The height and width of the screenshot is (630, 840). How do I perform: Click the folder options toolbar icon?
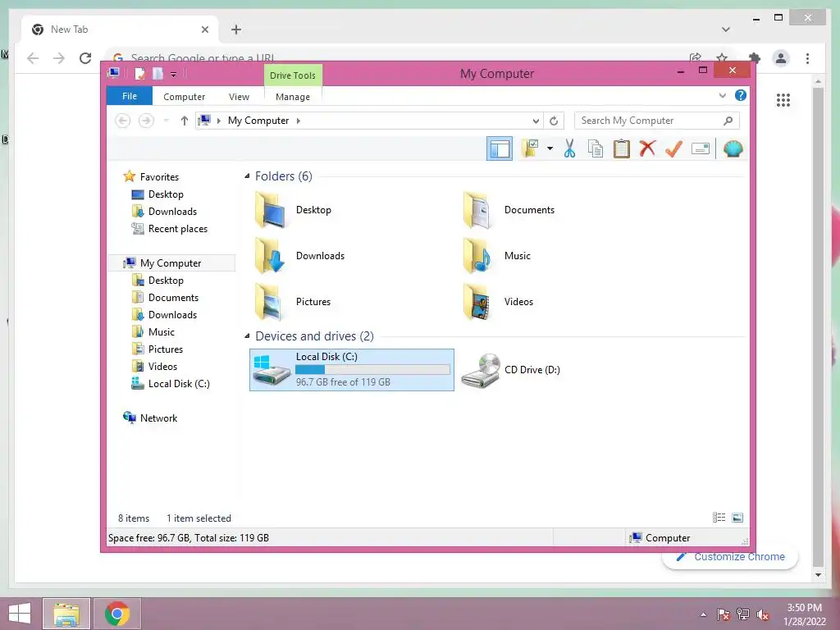tap(531, 148)
